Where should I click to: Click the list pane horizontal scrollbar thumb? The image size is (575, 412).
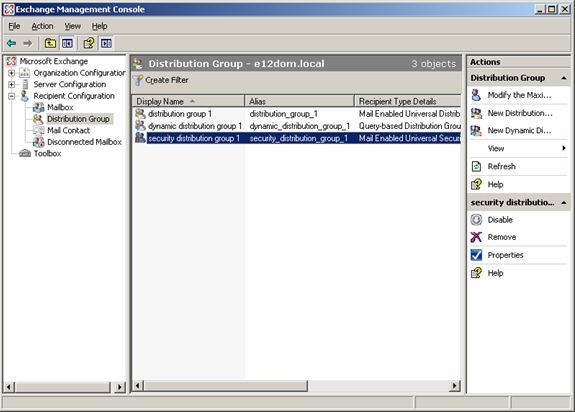click(x=226, y=386)
